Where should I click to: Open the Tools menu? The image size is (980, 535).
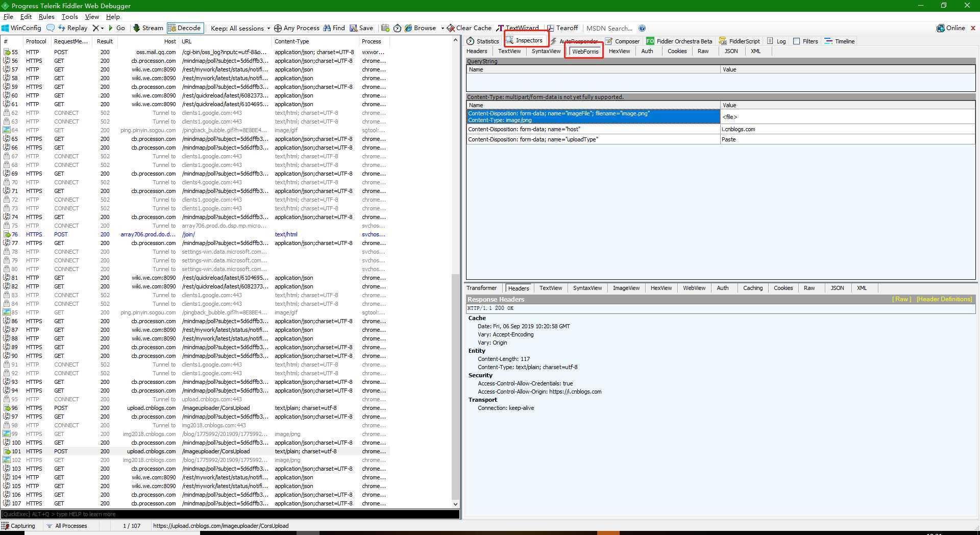[70, 17]
